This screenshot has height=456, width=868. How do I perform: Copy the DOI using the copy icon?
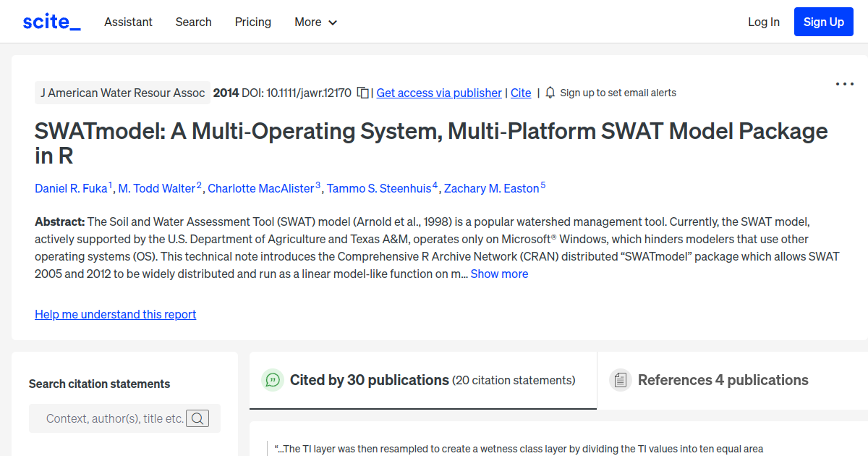[x=362, y=92]
